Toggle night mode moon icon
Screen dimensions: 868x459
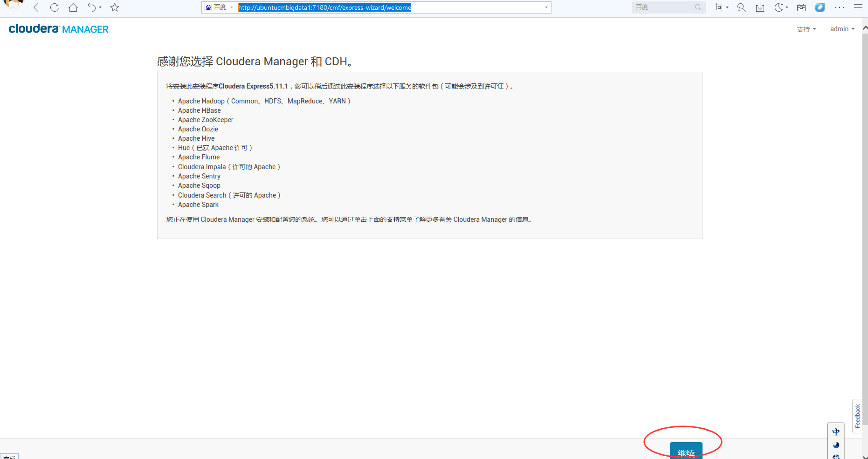(x=778, y=7)
